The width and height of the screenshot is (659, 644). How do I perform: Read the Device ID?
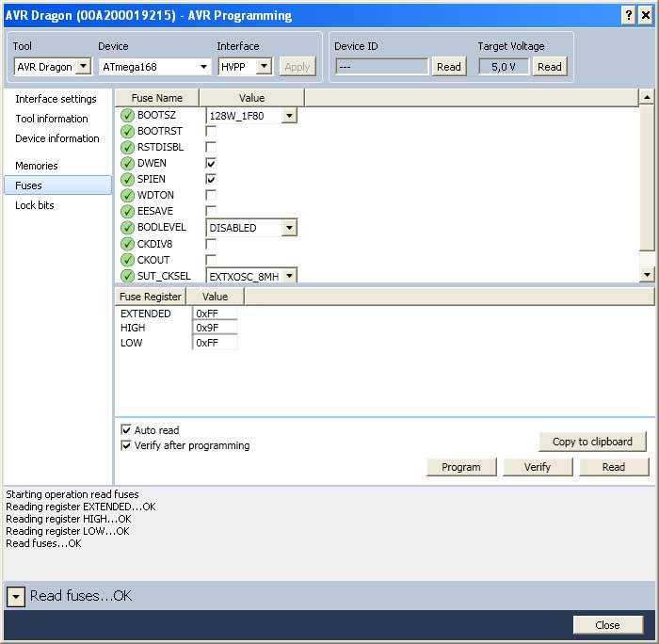click(449, 67)
